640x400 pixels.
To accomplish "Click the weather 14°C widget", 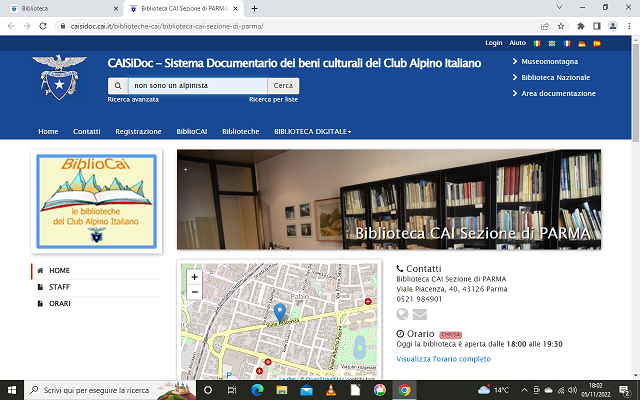I will click(493, 390).
